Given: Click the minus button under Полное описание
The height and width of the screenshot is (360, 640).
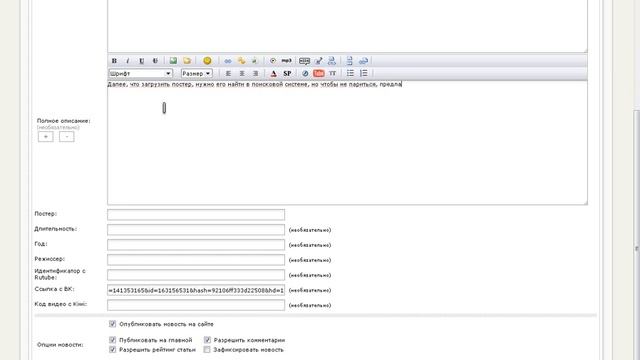Looking at the screenshot, I should pyautogui.click(x=67, y=137).
